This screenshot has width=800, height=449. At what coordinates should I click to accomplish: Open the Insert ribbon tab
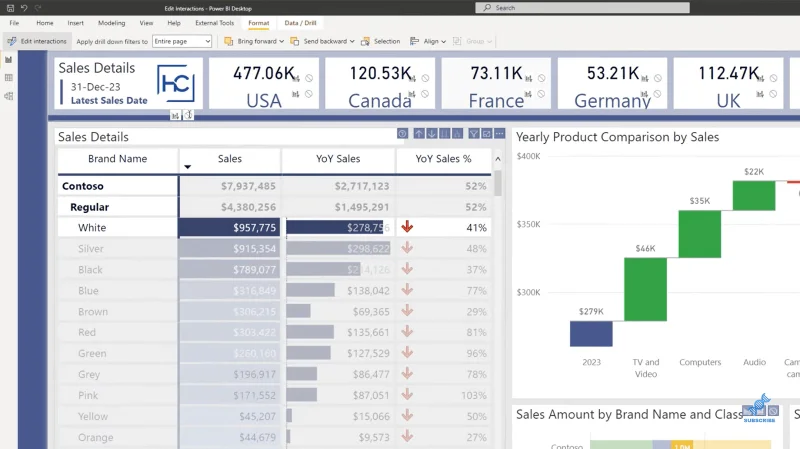[x=76, y=23]
